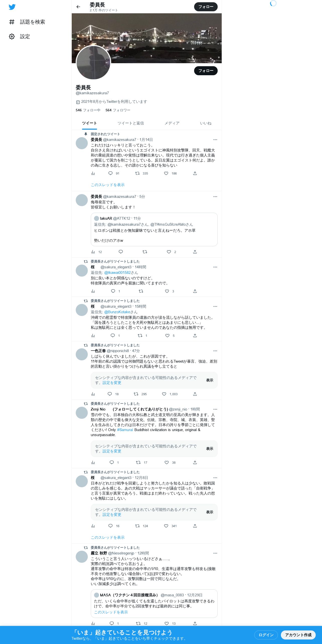
Task: Open more options for the pinned tweet
Action: click(215, 140)
